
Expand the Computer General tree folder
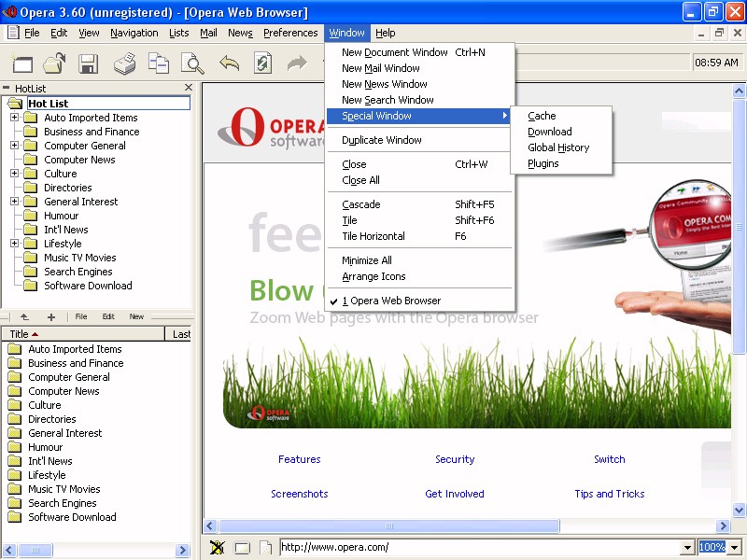pyautogui.click(x=14, y=146)
